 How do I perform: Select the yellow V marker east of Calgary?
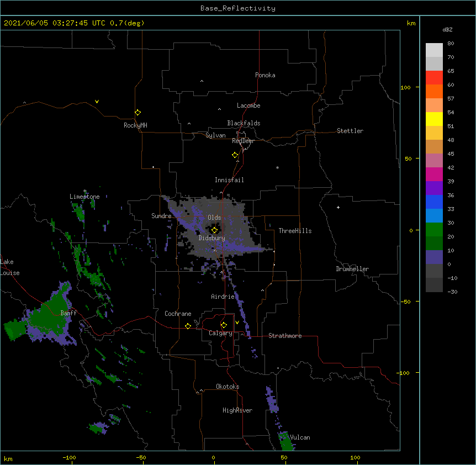tap(237, 323)
